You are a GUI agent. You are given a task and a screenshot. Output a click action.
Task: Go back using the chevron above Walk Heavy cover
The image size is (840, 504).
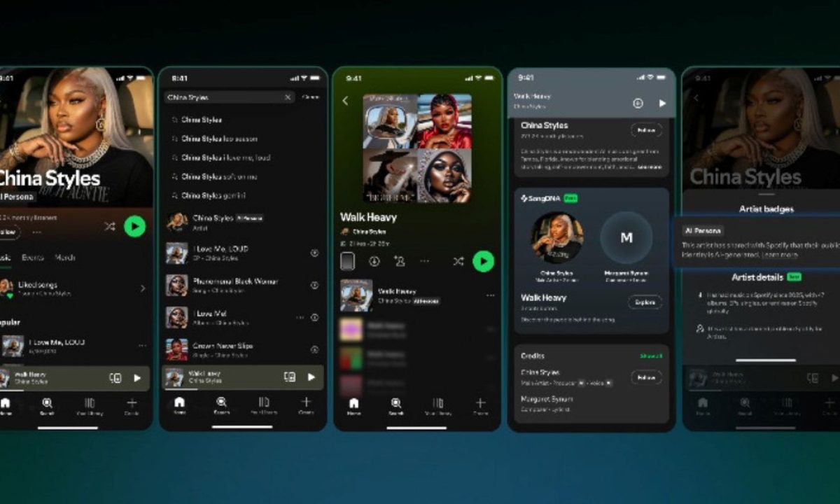(x=344, y=101)
